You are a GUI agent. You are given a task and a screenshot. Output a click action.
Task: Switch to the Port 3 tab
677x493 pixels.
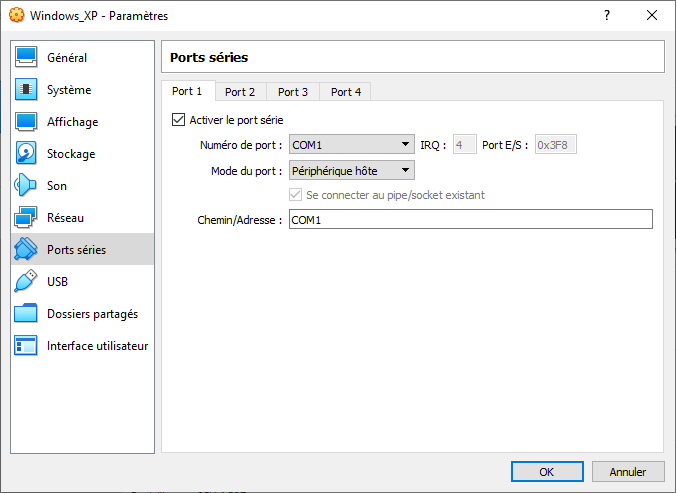pos(293,92)
